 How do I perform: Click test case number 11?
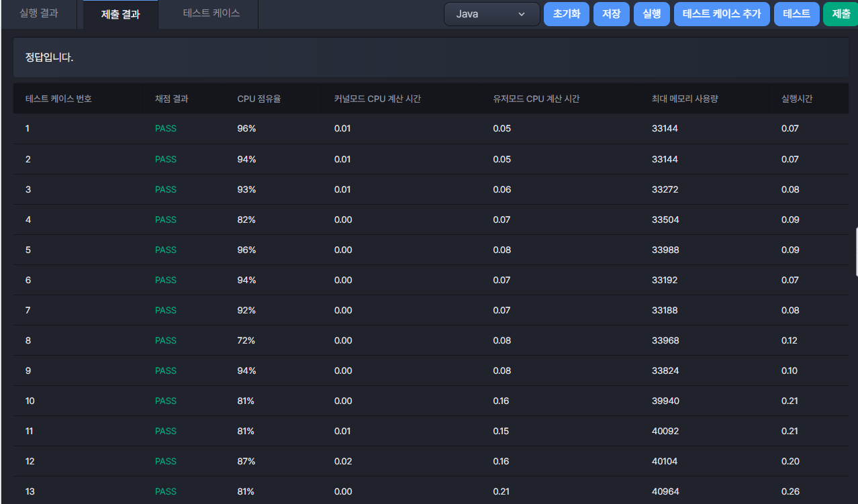tap(30, 431)
